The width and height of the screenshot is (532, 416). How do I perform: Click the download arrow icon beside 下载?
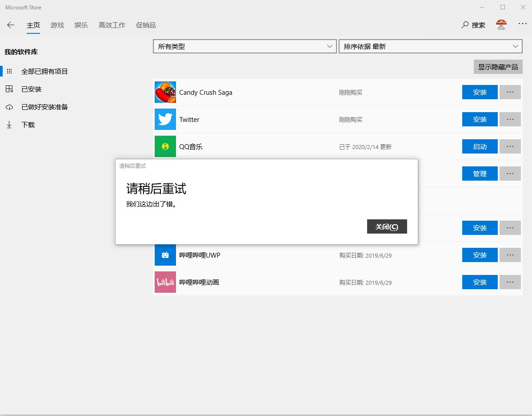pos(9,125)
